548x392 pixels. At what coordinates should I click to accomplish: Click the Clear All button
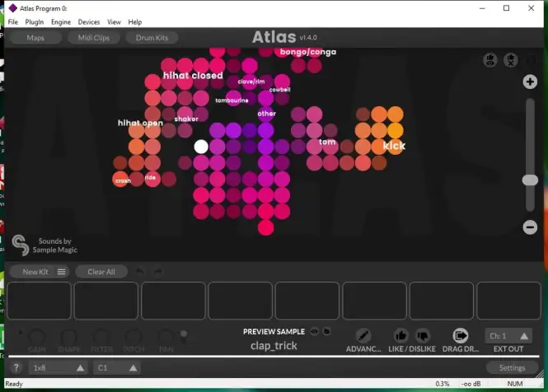tap(101, 272)
